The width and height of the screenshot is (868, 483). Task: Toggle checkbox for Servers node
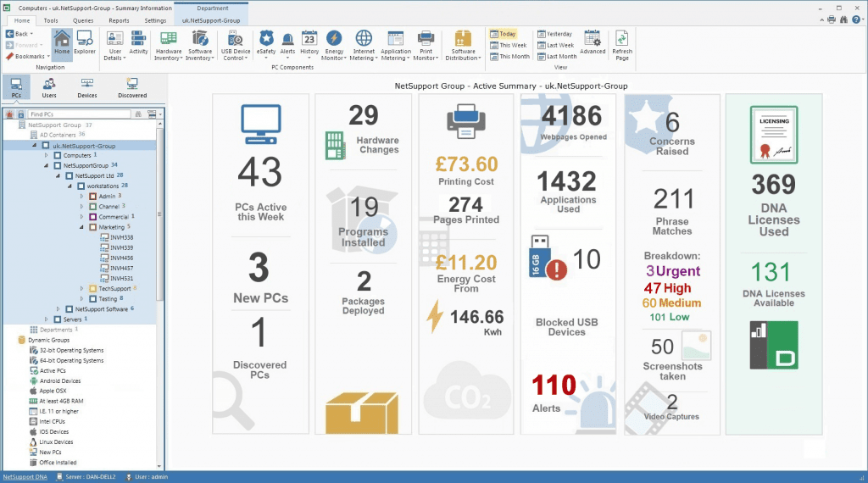point(57,319)
